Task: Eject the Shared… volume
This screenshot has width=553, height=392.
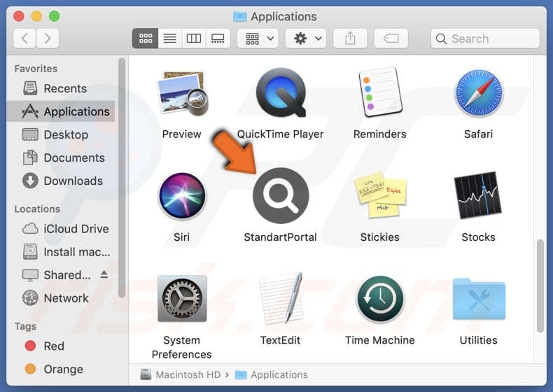Action: tap(104, 274)
